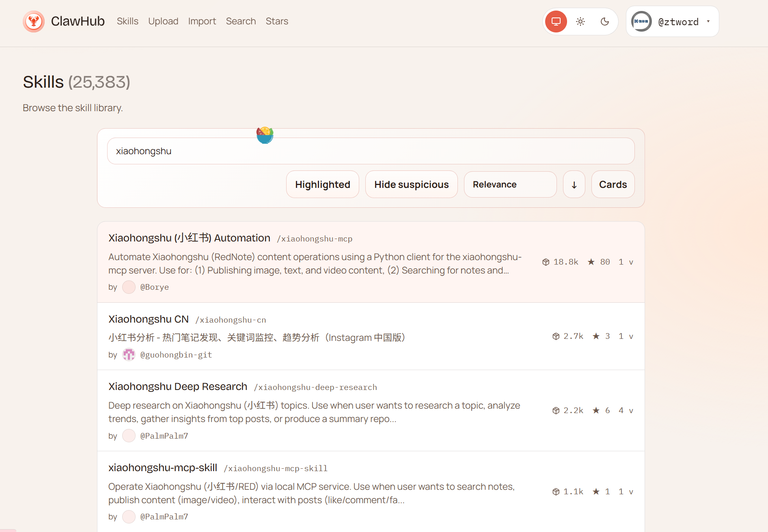Open Xiaohongshu (小红书) Automation skill

(x=189, y=238)
